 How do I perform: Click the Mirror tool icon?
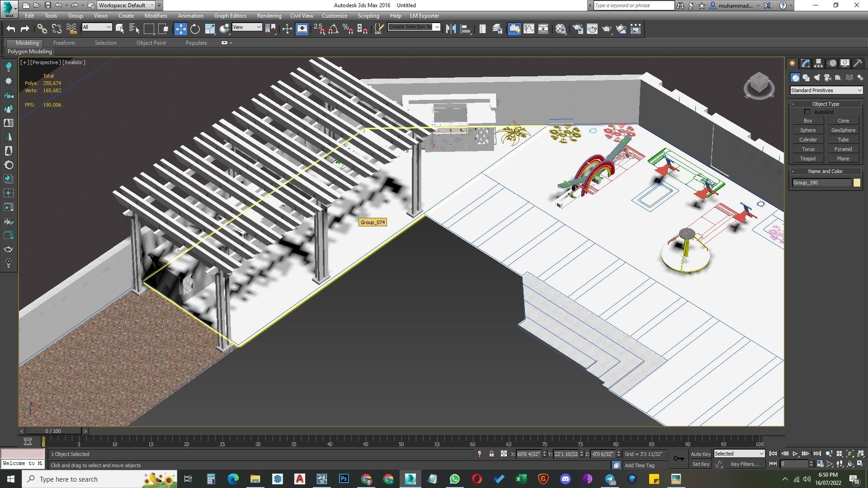pos(451,29)
